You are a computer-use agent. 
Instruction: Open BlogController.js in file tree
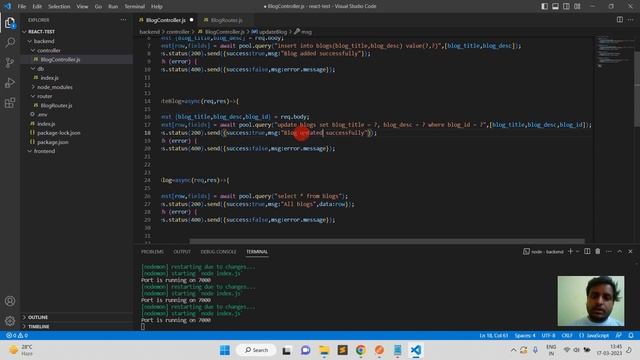pyautogui.click(x=60, y=60)
